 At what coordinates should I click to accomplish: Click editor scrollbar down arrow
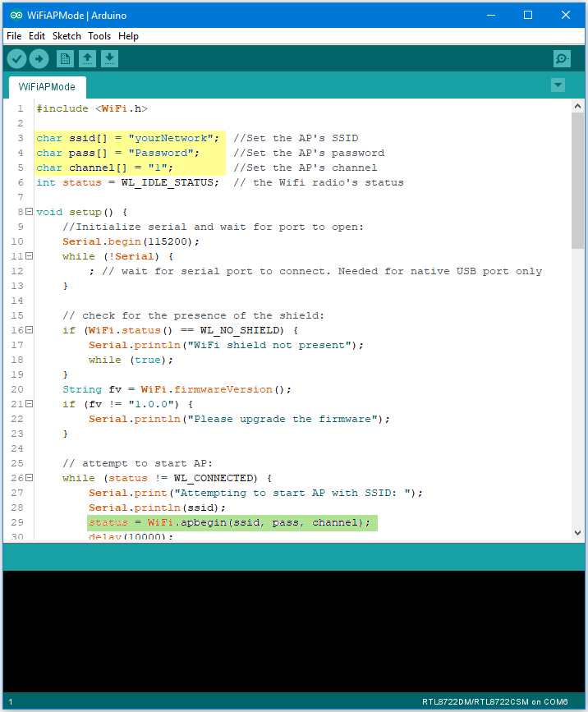pyautogui.click(x=577, y=533)
